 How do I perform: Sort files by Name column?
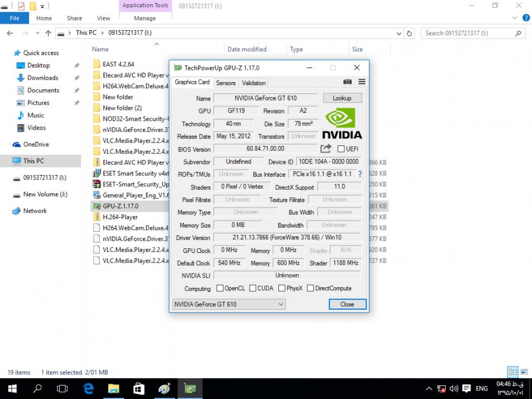coord(100,49)
